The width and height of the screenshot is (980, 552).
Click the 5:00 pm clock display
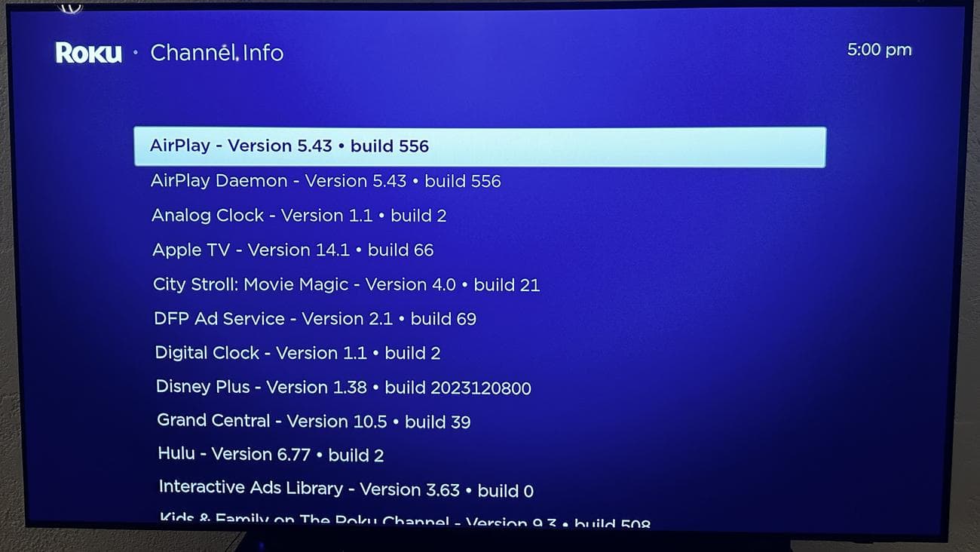click(879, 50)
